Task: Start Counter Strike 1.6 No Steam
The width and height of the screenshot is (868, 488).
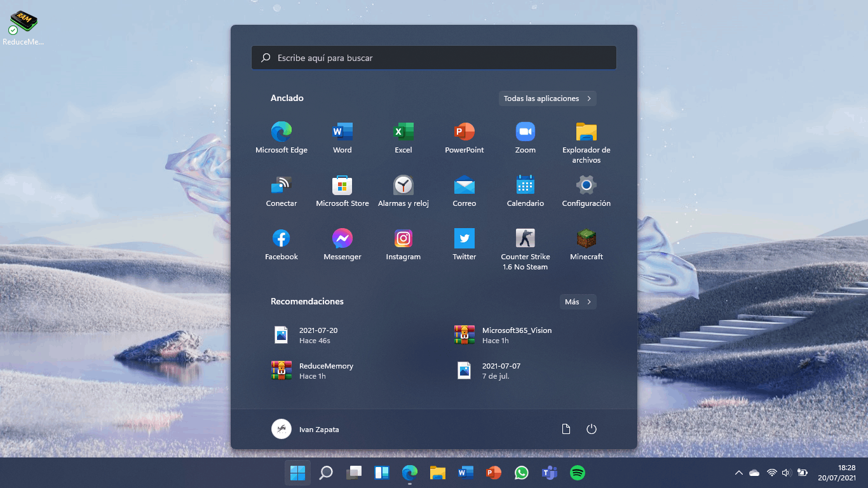Action: [526, 249]
